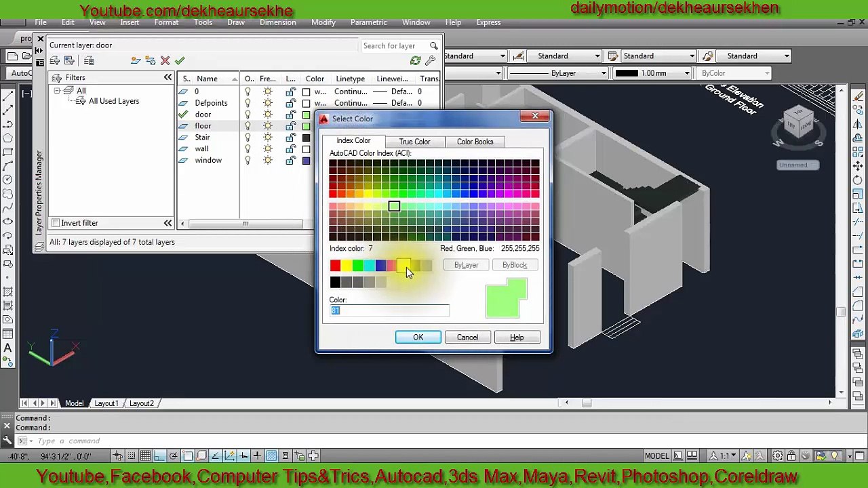Click Set Current green checkmark icon
Image resolution: width=868 pixels, height=488 pixels.
pos(180,61)
